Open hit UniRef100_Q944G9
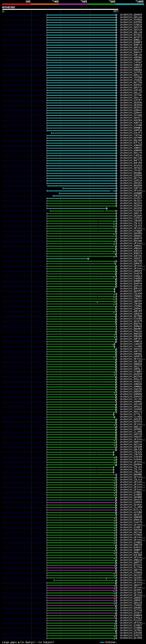Screen dimensions: 146x644 (x=131, y=15)
